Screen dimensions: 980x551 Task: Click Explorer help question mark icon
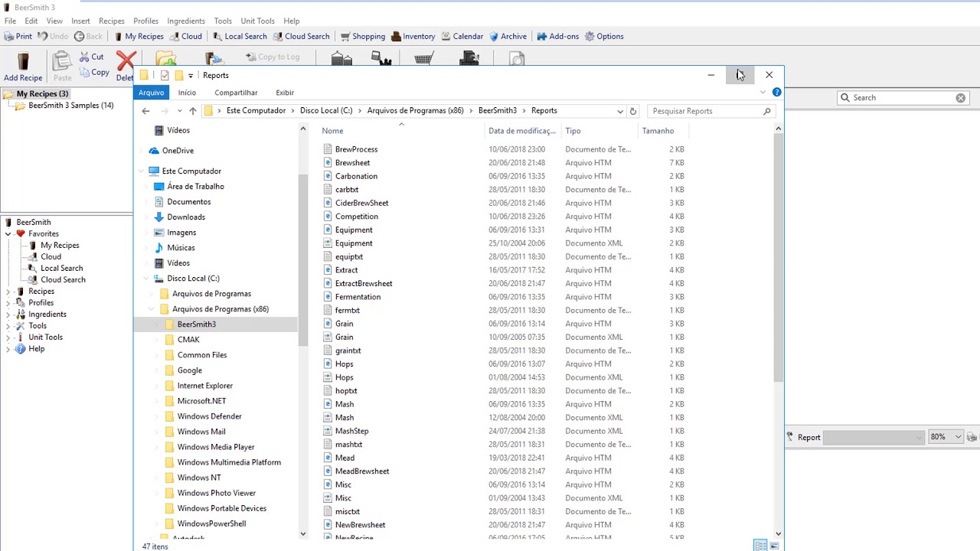tap(776, 92)
